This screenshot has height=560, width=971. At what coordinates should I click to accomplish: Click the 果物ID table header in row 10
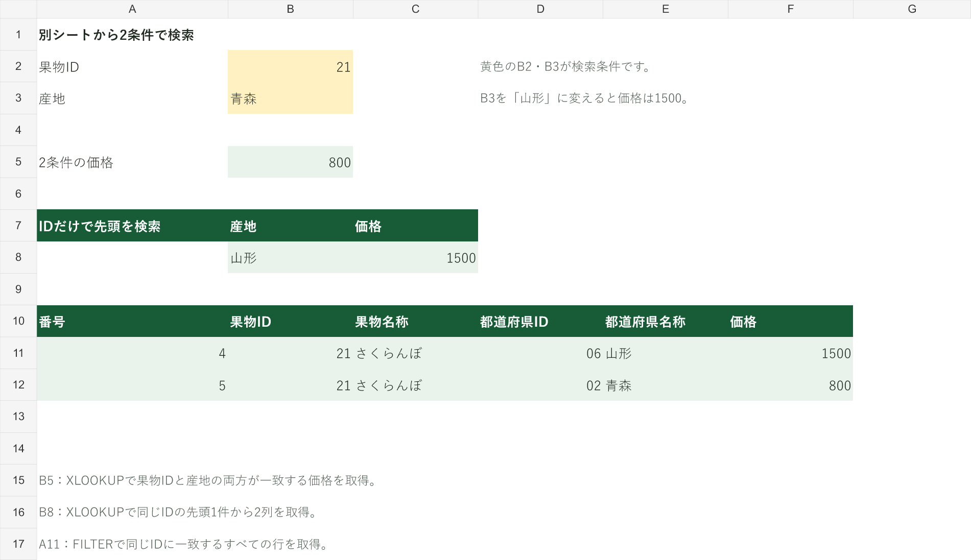click(x=251, y=322)
